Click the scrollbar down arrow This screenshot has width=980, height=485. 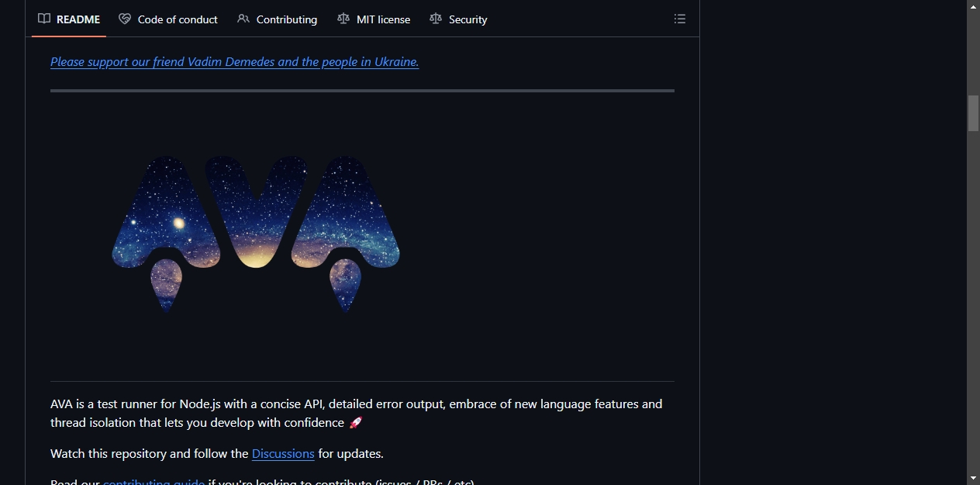click(x=973, y=478)
